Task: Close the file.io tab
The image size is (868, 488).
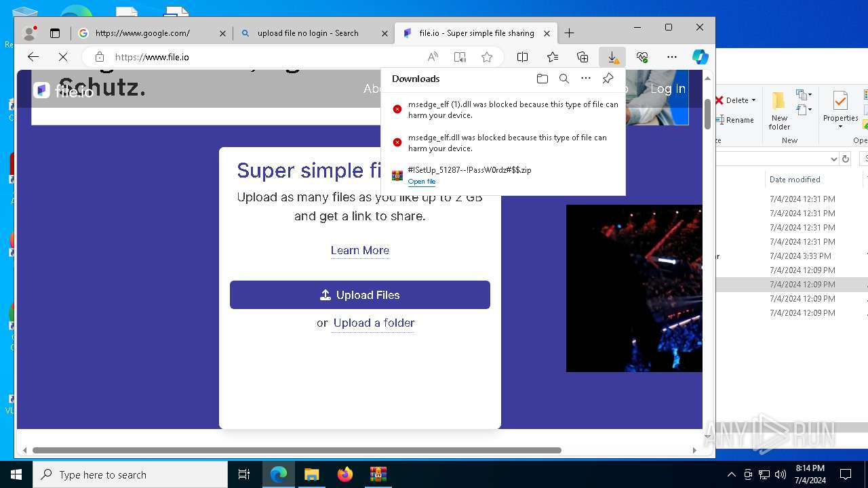Action: [547, 33]
